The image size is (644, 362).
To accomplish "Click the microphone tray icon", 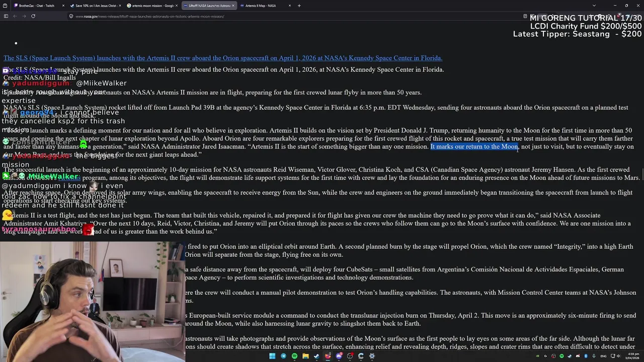I will (594, 356).
